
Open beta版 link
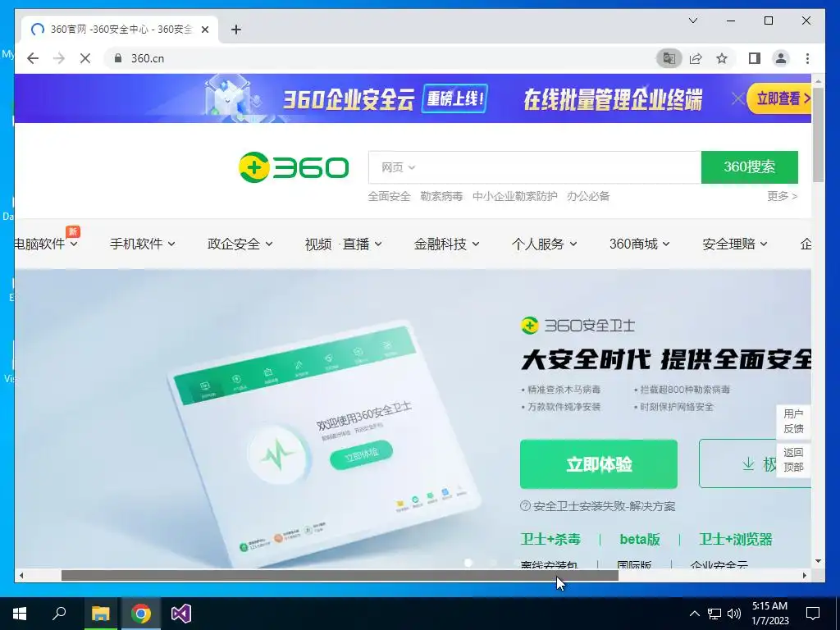[x=640, y=540]
